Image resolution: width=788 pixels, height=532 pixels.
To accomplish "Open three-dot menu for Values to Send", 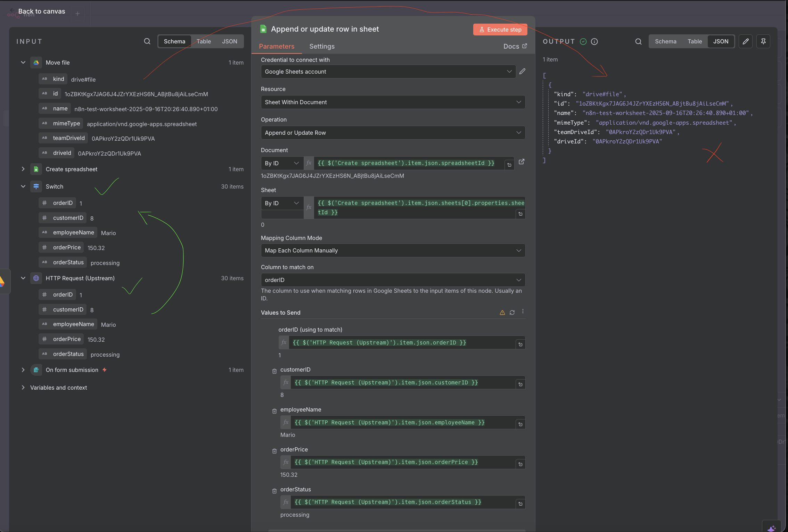I will pyautogui.click(x=523, y=312).
